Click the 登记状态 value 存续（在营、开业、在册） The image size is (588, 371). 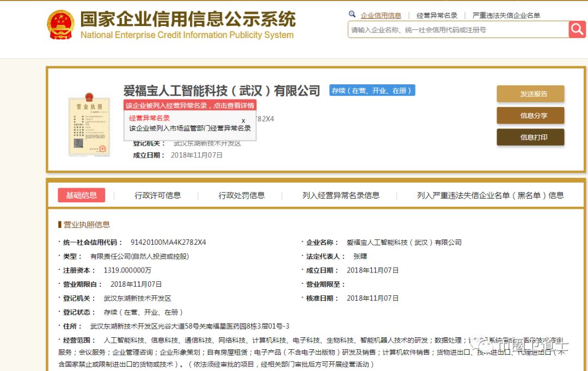click(143, 312)
